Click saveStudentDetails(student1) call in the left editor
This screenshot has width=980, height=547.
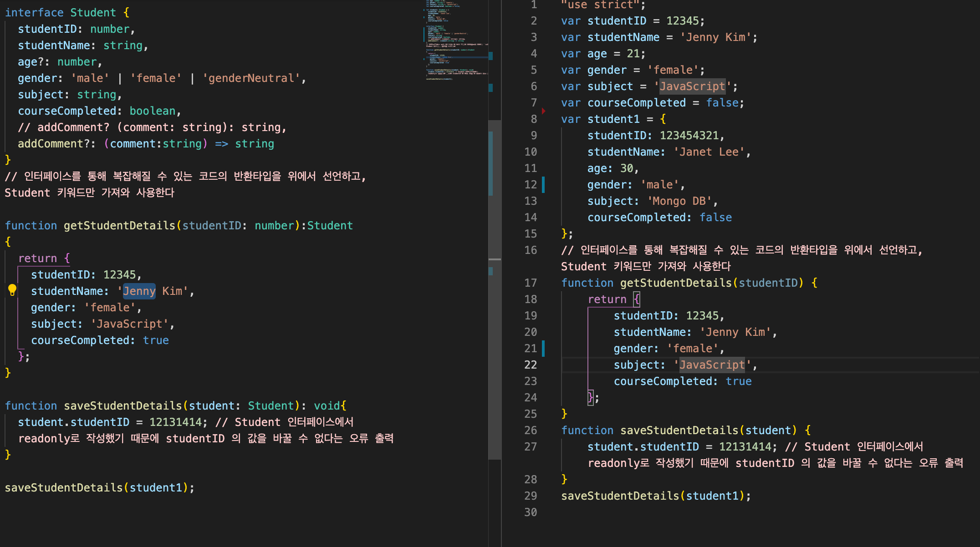coord(99,487)
